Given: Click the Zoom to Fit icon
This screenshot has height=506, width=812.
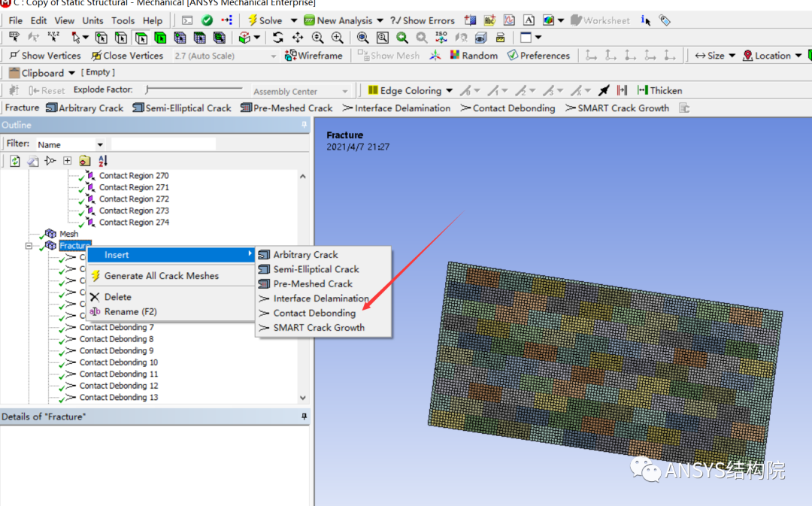Looking at the screenshot, I should [x=362, y=38].
